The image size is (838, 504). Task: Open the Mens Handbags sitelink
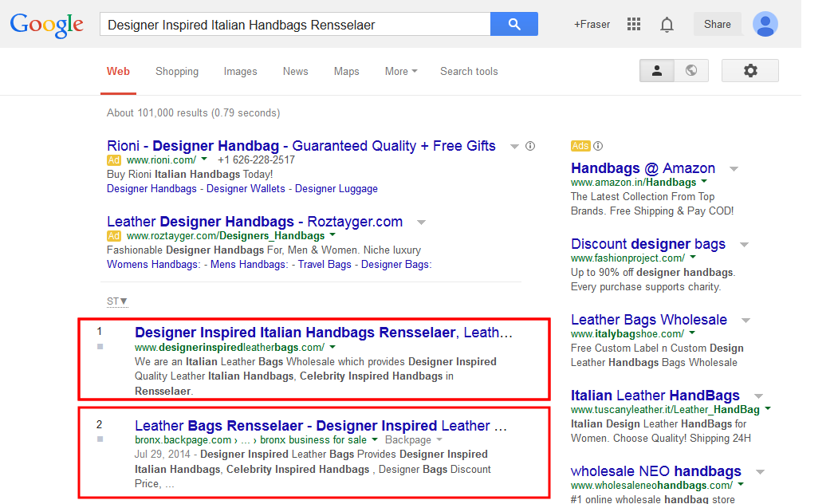click(x=249, y=265)
